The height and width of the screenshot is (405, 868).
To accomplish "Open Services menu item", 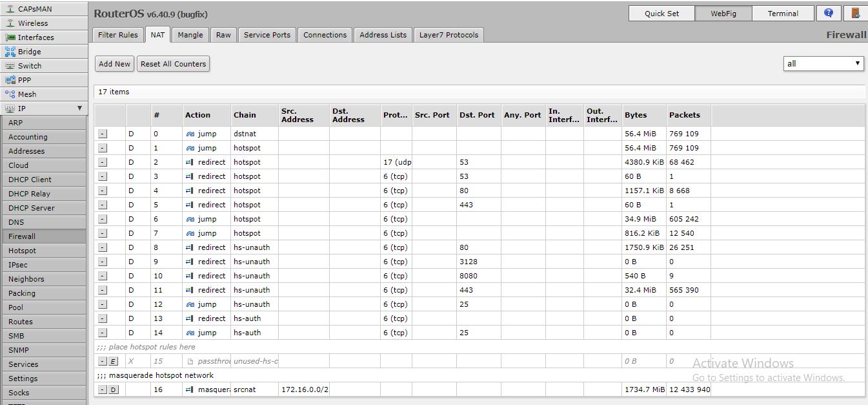I will click(43, 364).
